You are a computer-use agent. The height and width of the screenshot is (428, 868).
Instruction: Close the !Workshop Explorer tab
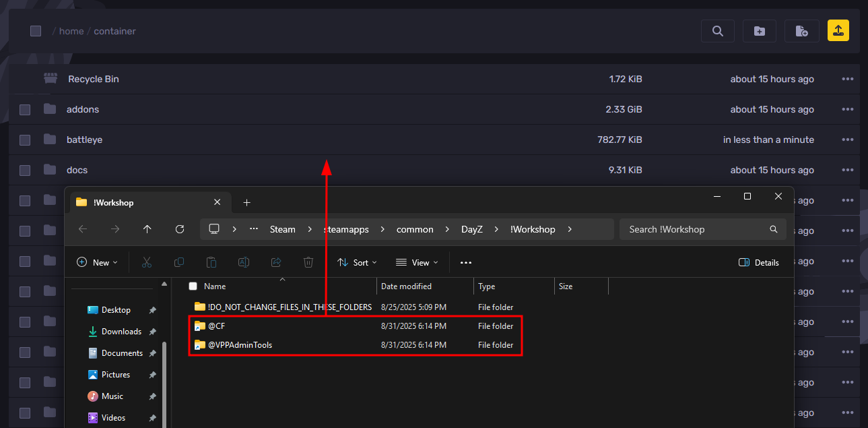(217, 202)
